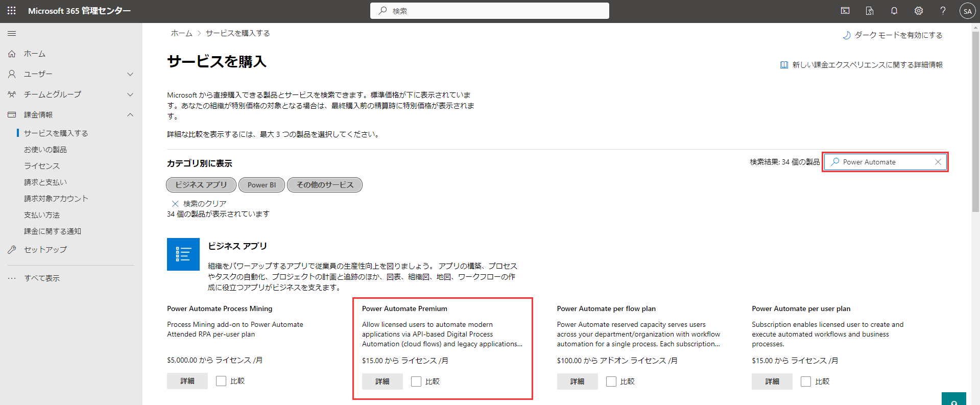
Task: Expand the ユーザー section chevron
Action: (x=130, y=74)
